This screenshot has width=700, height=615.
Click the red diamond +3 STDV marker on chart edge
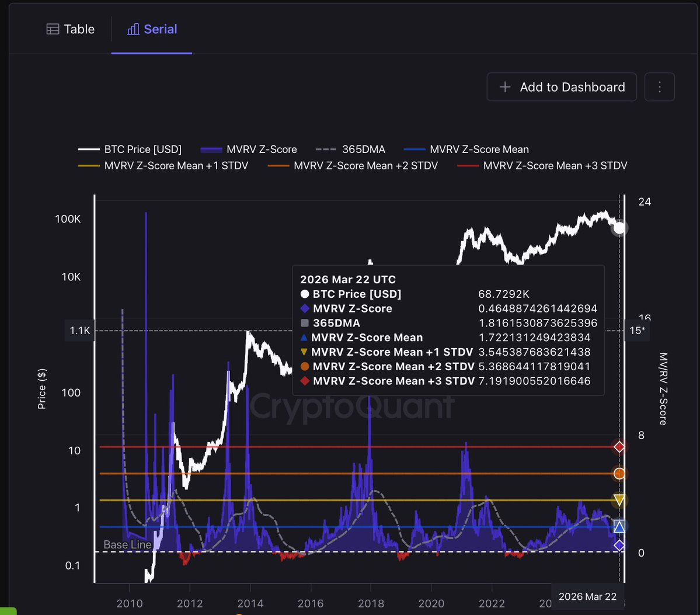(619, 447)
